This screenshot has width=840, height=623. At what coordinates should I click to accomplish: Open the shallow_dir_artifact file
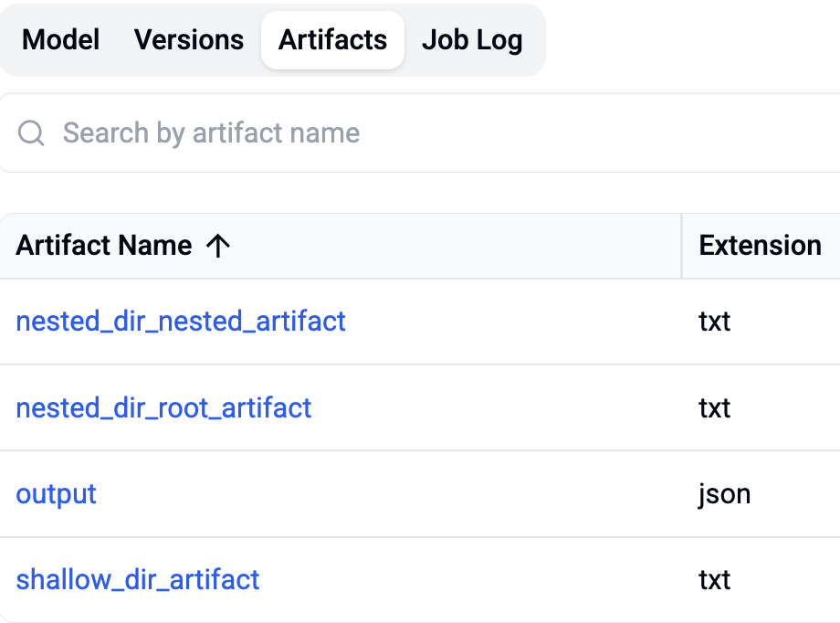[x=137, y=580]
